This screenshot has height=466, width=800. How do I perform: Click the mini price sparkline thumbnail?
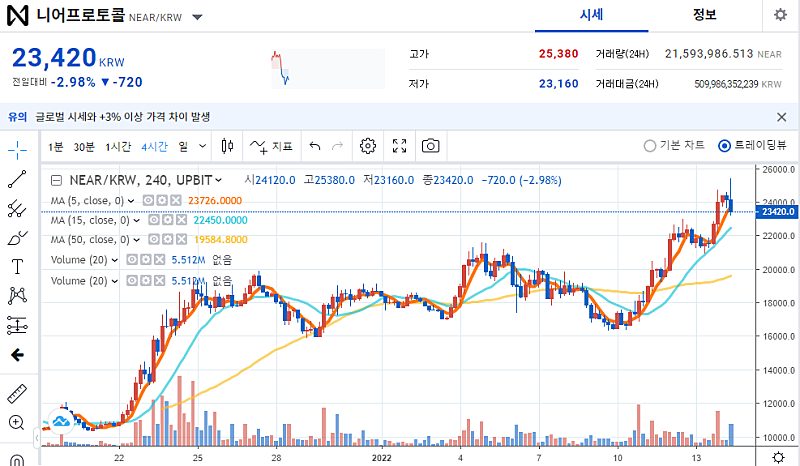pyautogui.click(x=328, y=69)
